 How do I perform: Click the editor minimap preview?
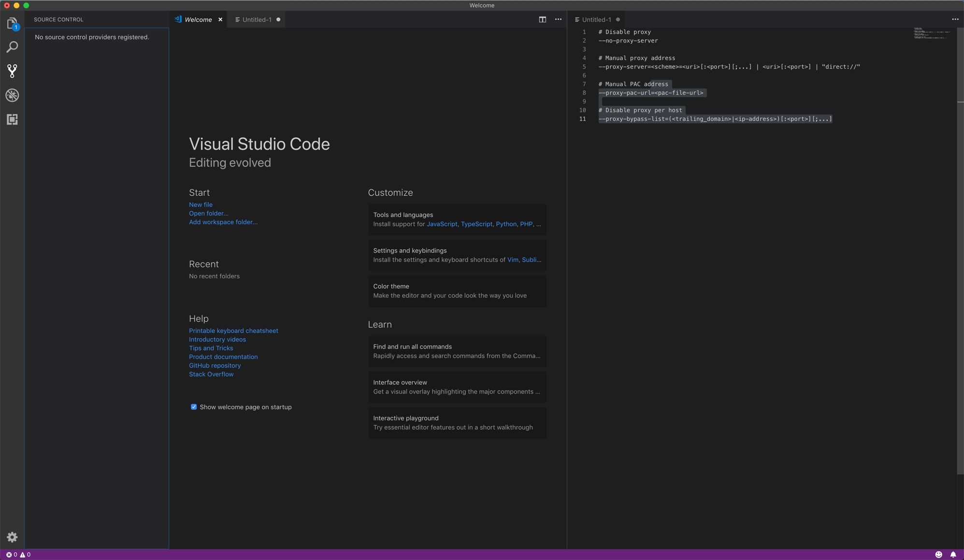coord(932,33)
